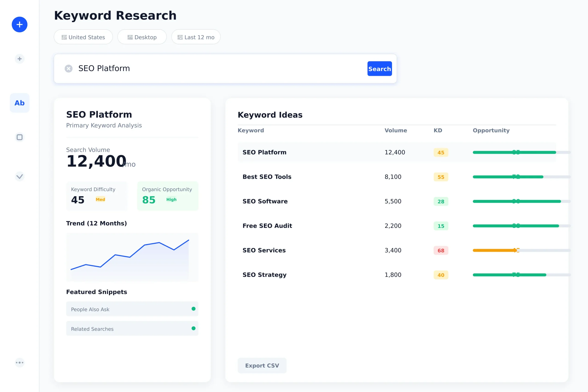This screenshot has height=392, width=588.
Task: Sort by the Keyword column header
Action: click(x=251, y=130)
